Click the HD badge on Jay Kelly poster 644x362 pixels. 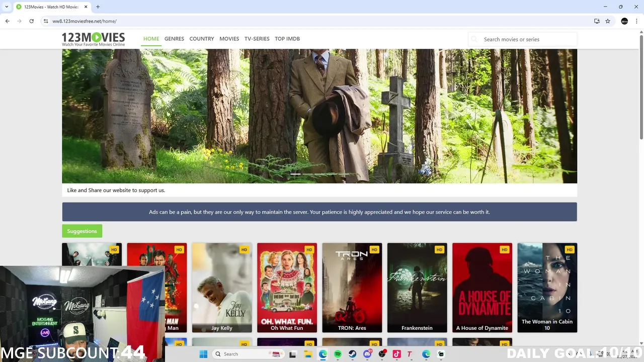[x=244, y=249]
